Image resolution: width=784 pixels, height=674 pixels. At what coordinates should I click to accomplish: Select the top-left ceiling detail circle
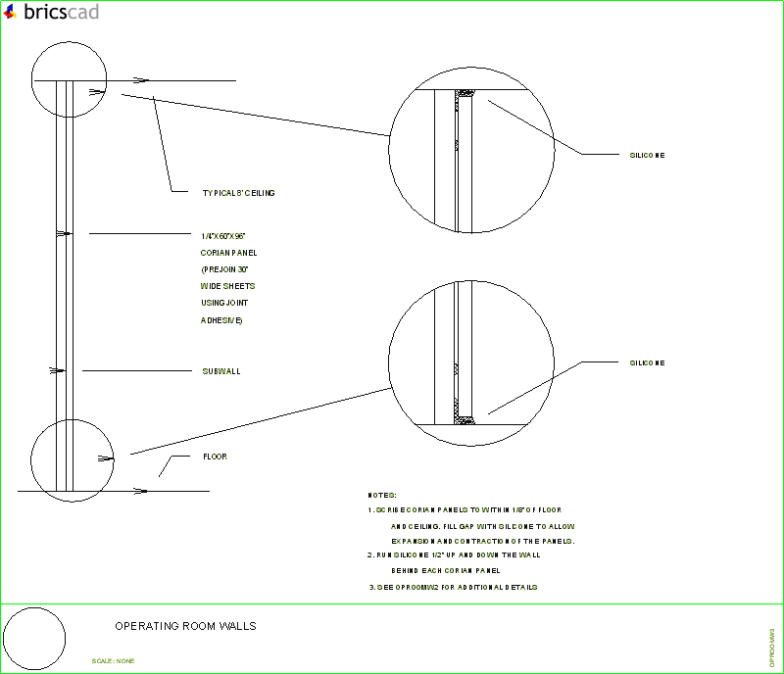point(69,79)
